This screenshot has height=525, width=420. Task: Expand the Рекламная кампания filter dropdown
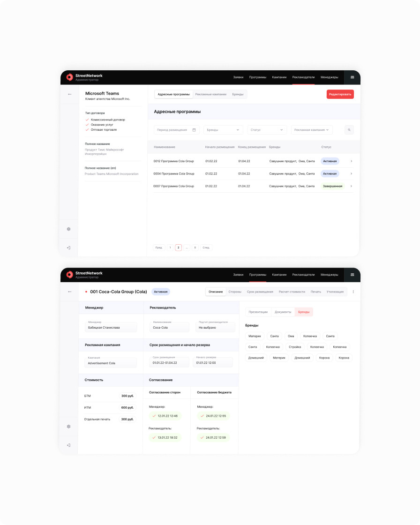pos(311,130)
